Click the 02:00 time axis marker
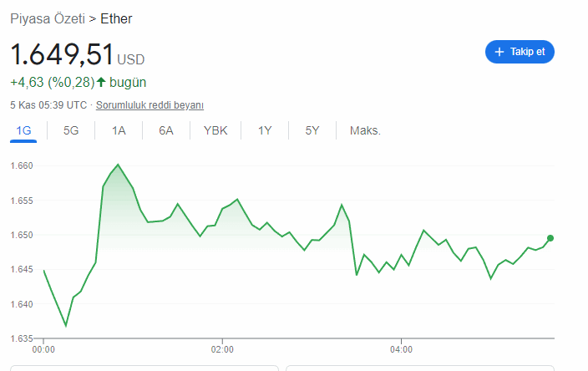The width and height of the screenshot is (588, 371). (x=222, y=349)
